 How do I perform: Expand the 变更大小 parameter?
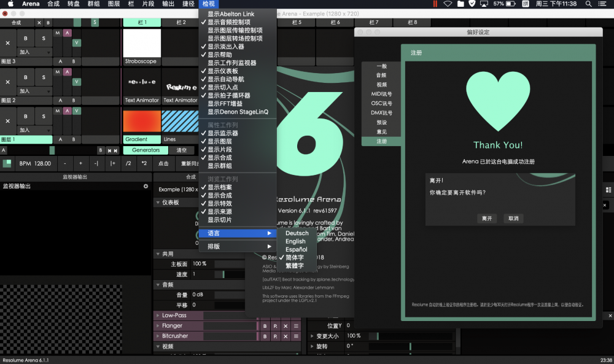(x=312, y=336)
